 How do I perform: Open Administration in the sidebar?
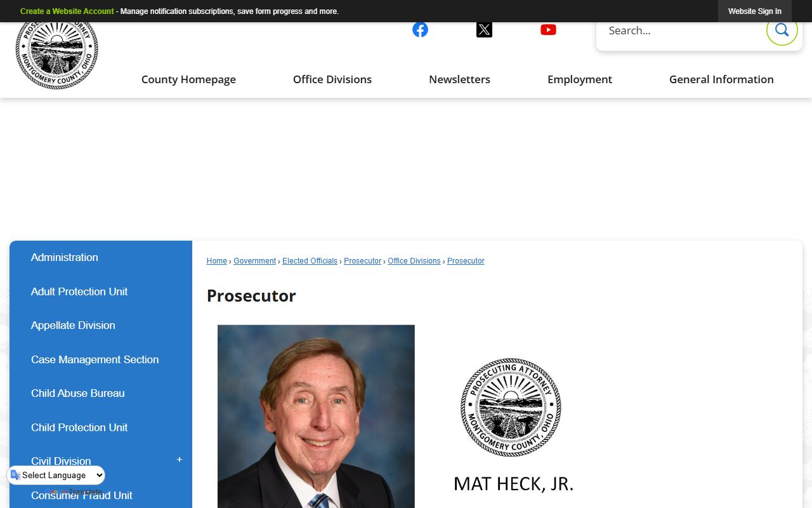pyautogui.click(x=101, y=258)
